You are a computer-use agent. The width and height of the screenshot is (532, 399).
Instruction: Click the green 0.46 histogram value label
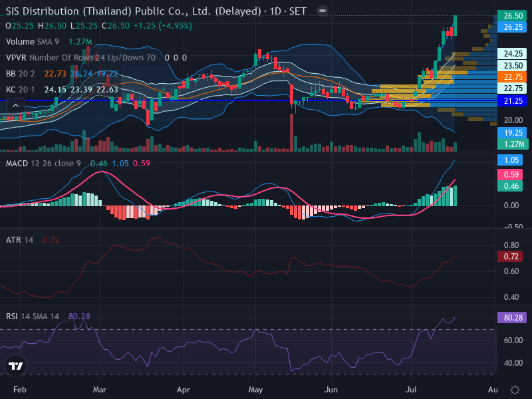click(x=510, y=186)
